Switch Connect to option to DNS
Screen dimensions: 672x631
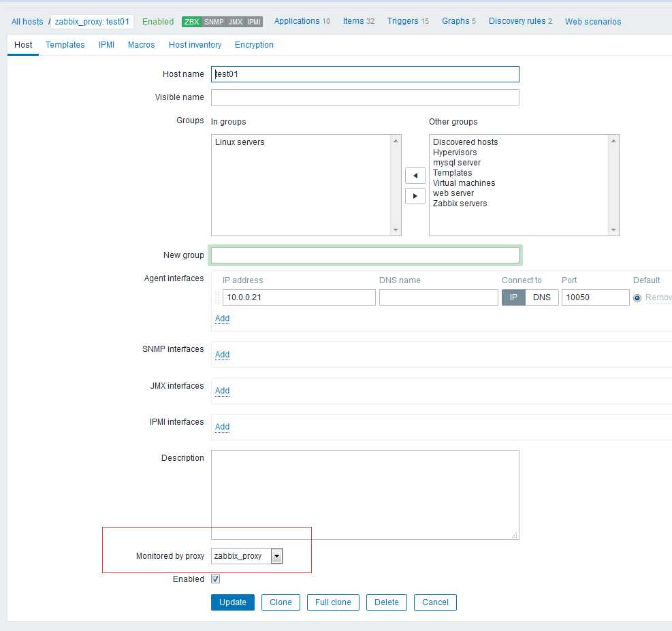(542, 297)
